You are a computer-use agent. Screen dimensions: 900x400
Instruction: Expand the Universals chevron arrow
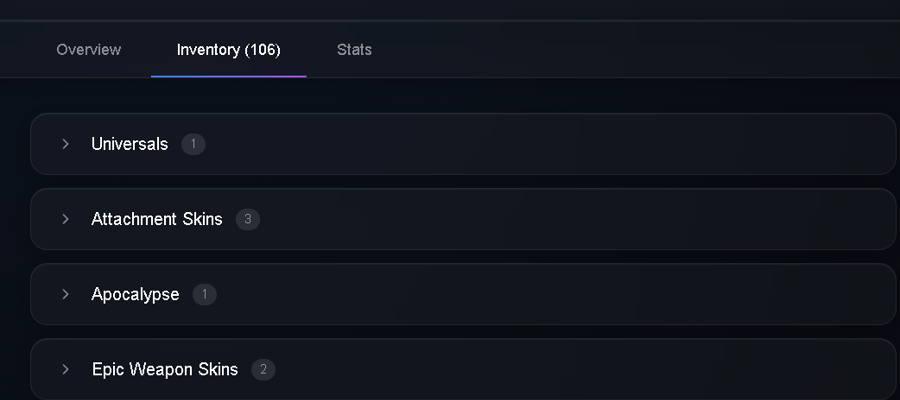pos(65,144)
